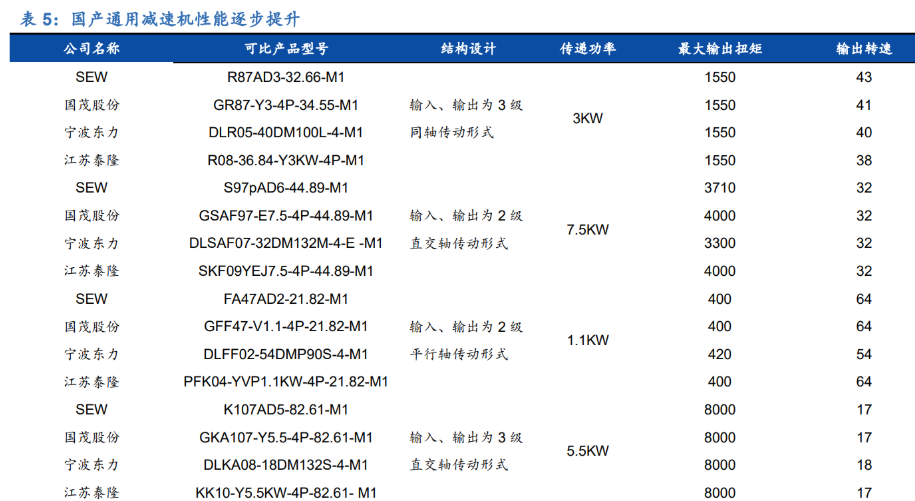Click model KK10-Y5.5KW-4P-82.61- M1
Screen dimensions: 915x501
coord(286,493)
